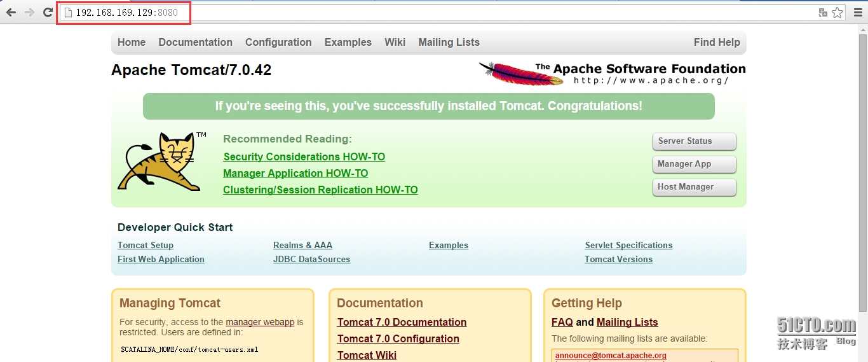
Task: Click the browser forward arrow
Action: pos(29,12)
